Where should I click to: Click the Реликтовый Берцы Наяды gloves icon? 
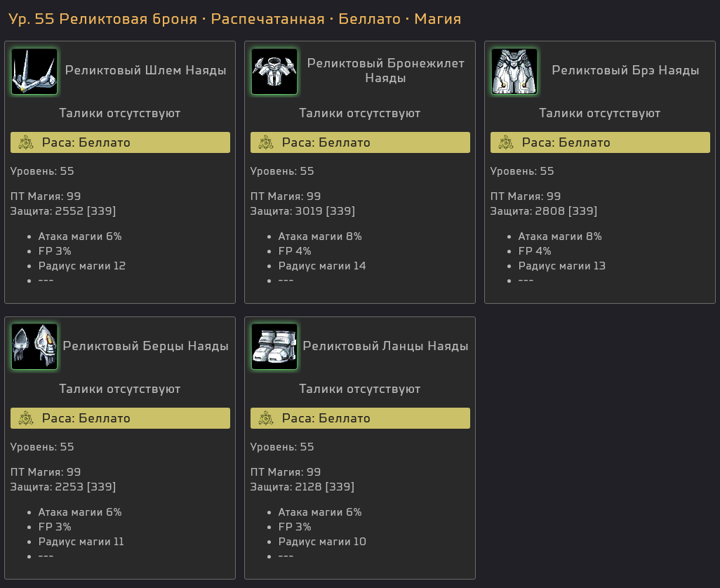[x=34, y=347]
